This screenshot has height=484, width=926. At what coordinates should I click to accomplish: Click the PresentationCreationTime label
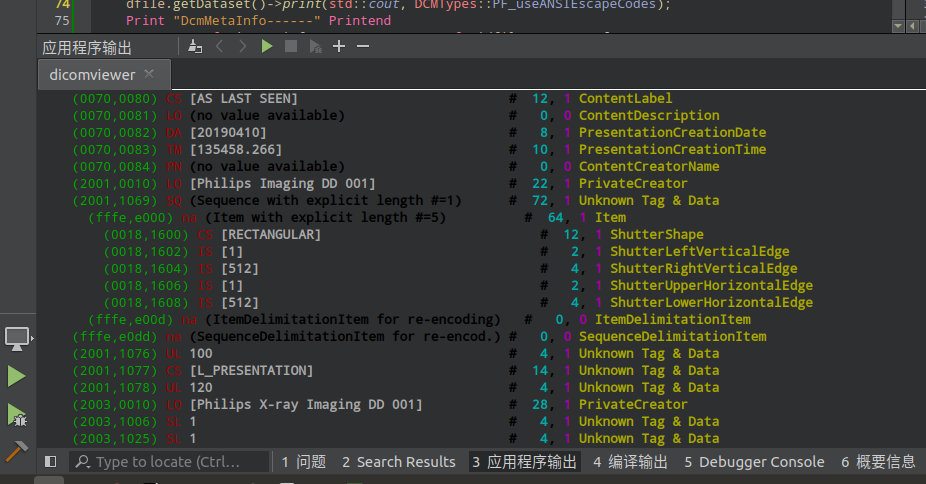pyautogui.click(x=672, y=150)
